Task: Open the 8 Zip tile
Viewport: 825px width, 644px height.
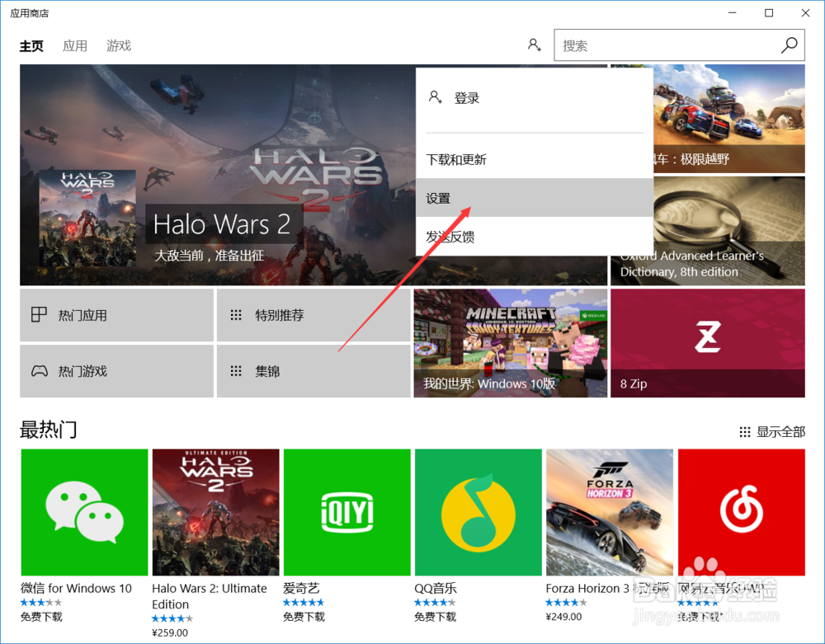Action: [708, 343]
